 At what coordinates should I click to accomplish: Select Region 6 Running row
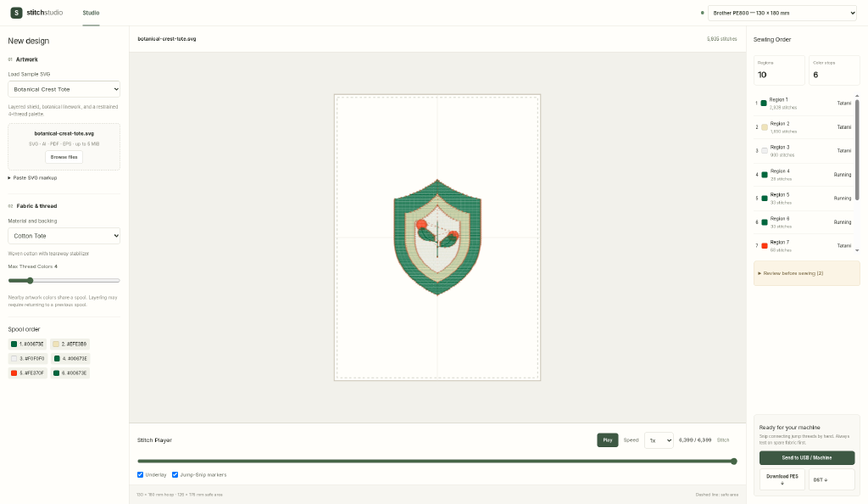pyautogui.click(x=804, y=222)
